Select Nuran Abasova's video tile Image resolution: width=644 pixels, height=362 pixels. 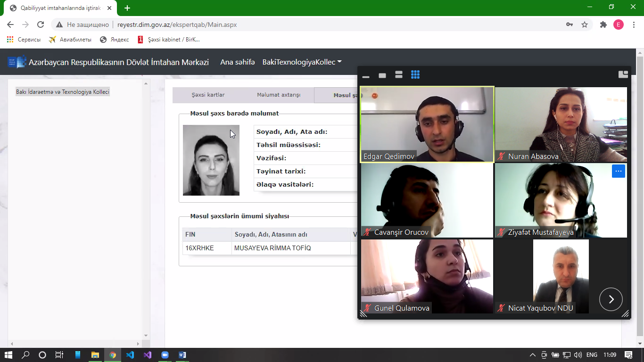[x=561, y=124]
